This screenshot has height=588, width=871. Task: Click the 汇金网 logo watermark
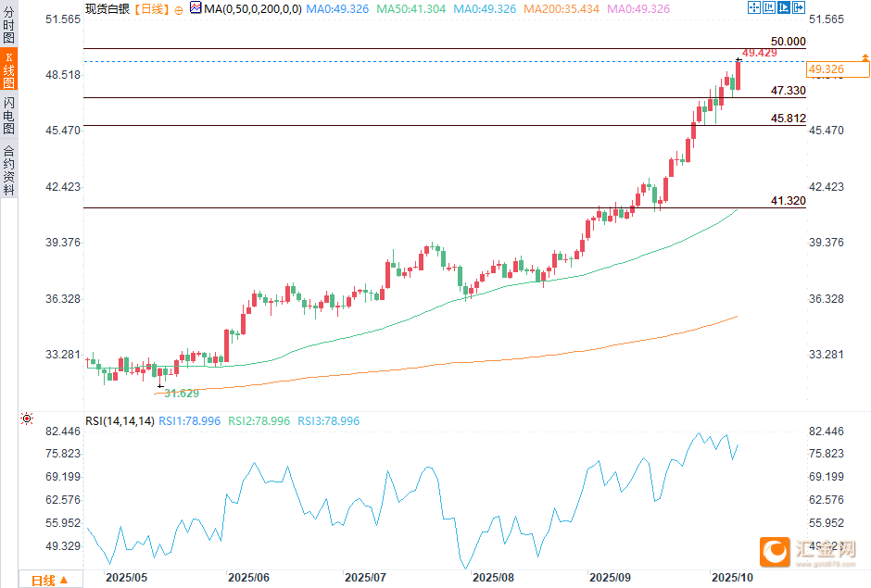point(813,552)
